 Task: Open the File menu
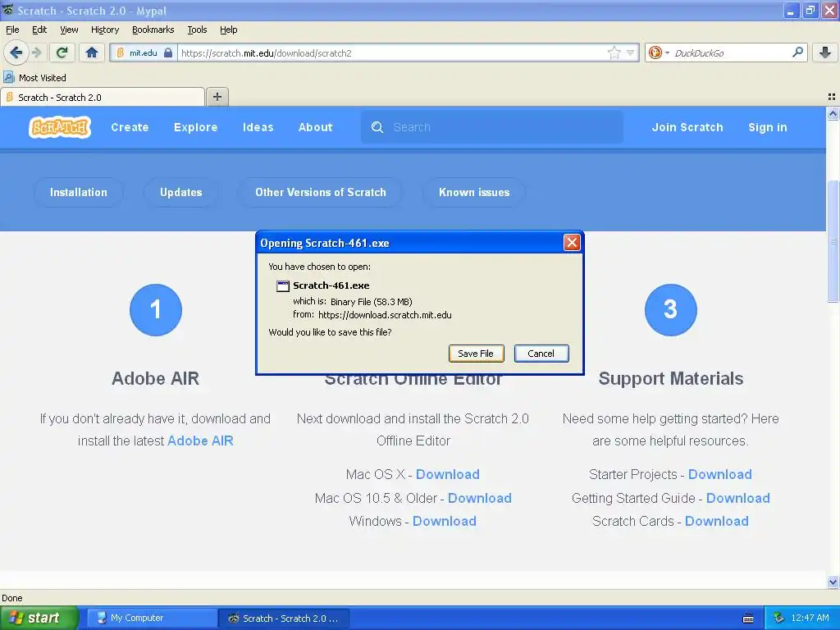pos(12,30)
